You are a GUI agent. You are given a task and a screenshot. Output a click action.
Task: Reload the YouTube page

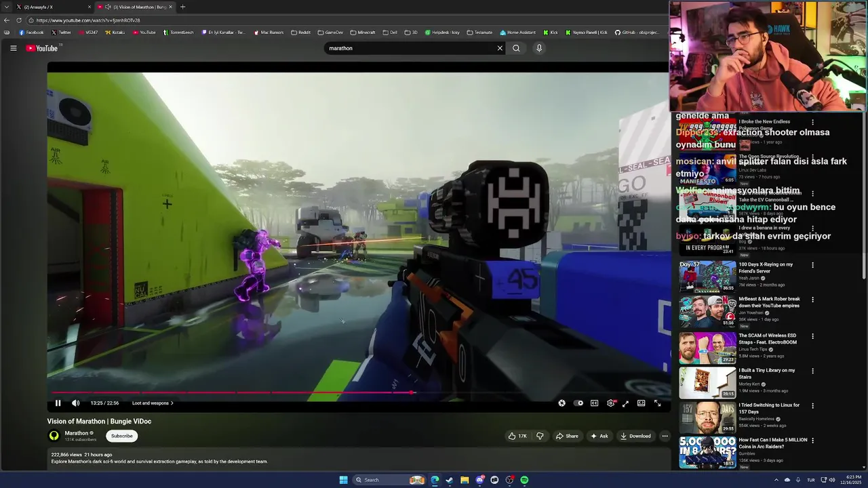(19, 20)
